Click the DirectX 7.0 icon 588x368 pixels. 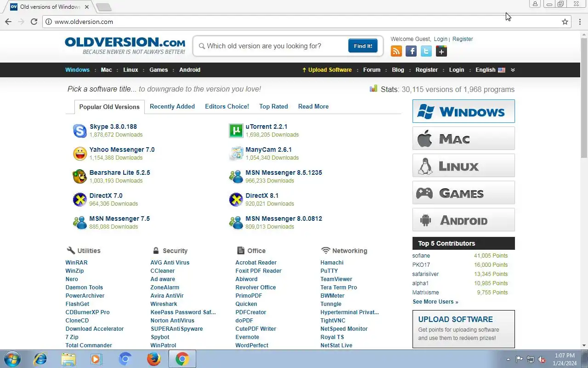pos(80,200)
